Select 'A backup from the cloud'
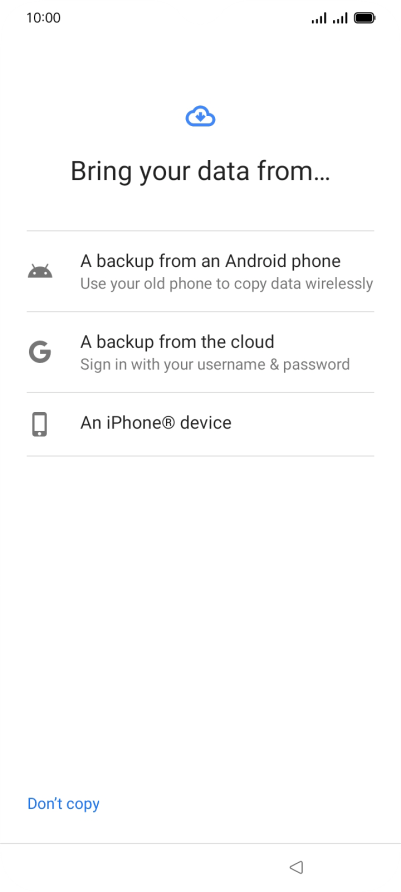 coord(200,352)
